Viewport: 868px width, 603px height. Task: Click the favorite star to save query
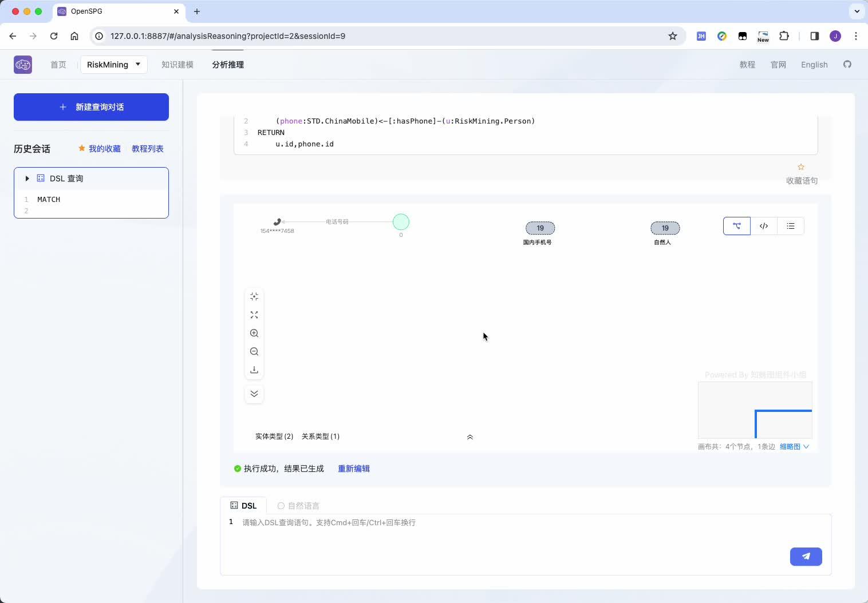coord(801,167)
